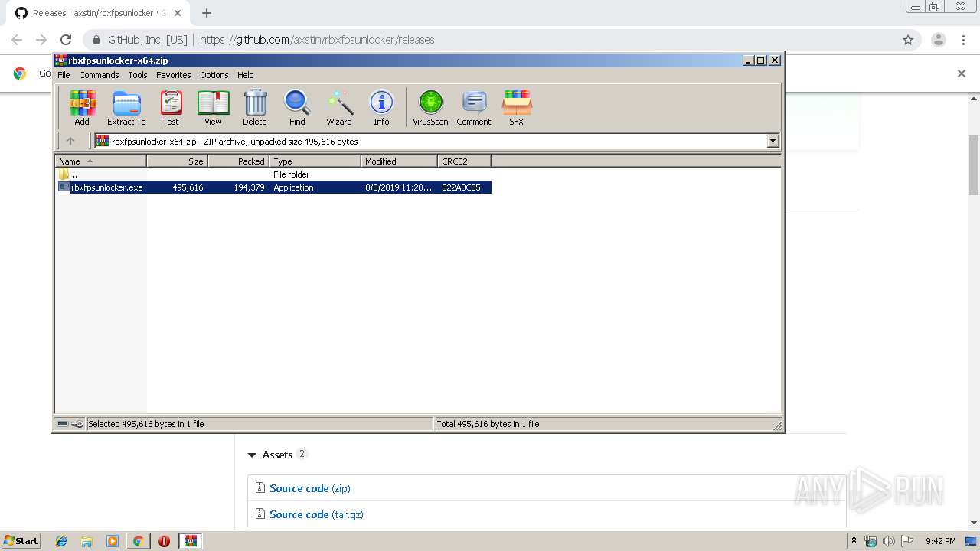Click the Windows Start button

[21, 541]
